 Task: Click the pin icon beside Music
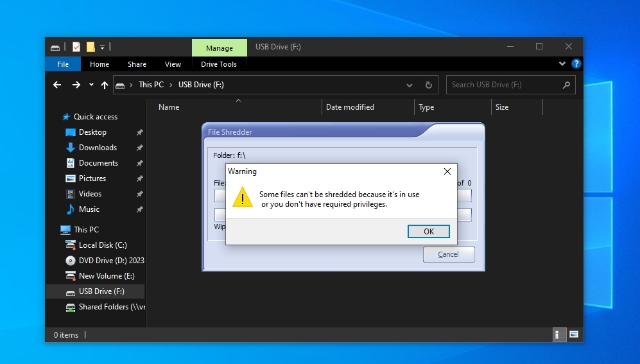click(139, 209)
